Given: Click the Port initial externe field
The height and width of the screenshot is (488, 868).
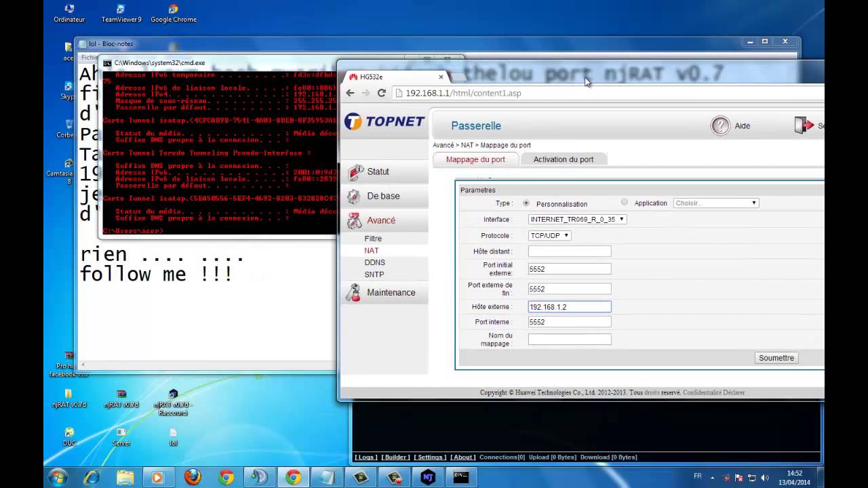Looking at the screenshot, I should coord(570,269).
